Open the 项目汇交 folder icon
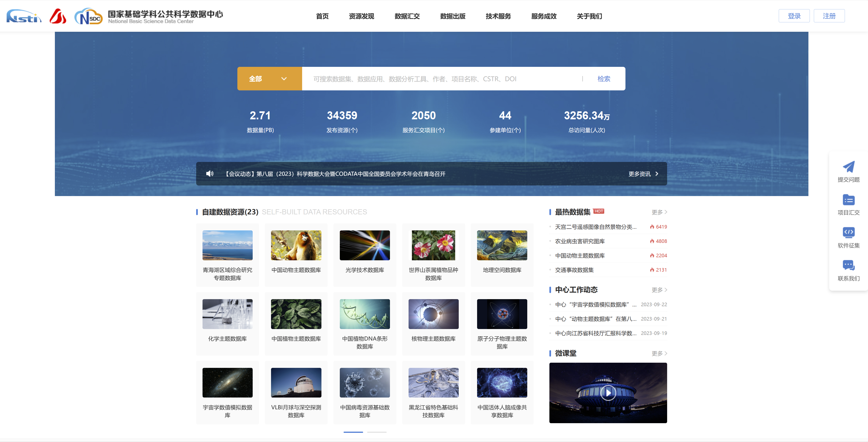Image resolution: width=868 pixels, height=442 pixels. coord(848,200)
